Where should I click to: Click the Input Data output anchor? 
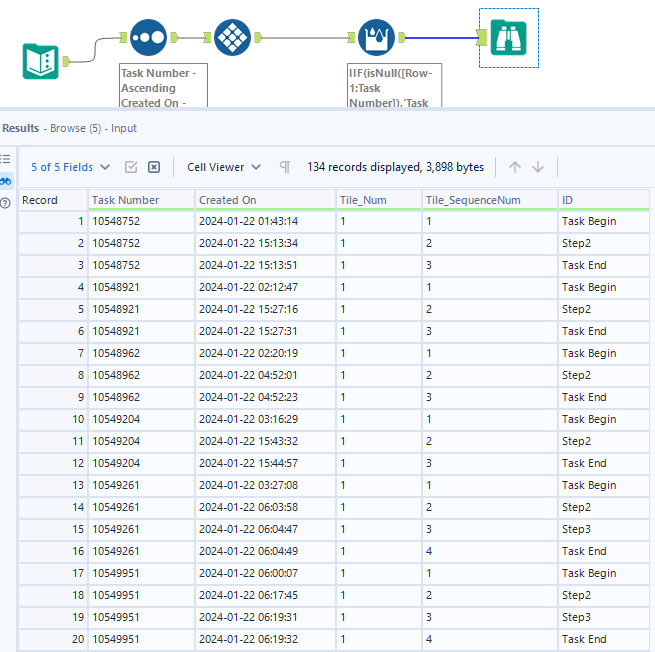tap(66, 62)
